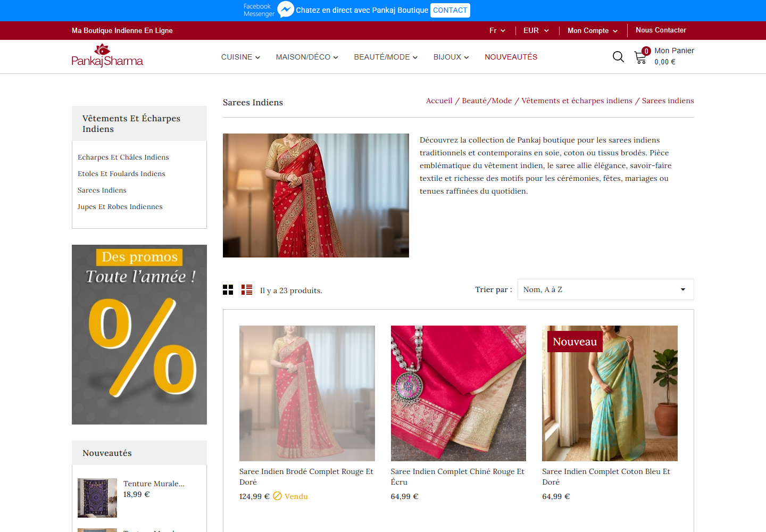The height and width of the screenshot is (532, 766).
Task: Expand the CUISINE menu
Action: pos(240,57)
